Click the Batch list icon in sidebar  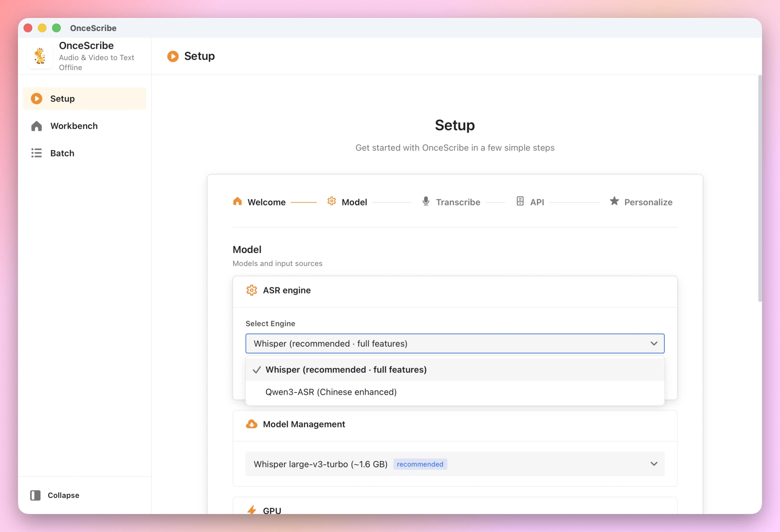37,153
